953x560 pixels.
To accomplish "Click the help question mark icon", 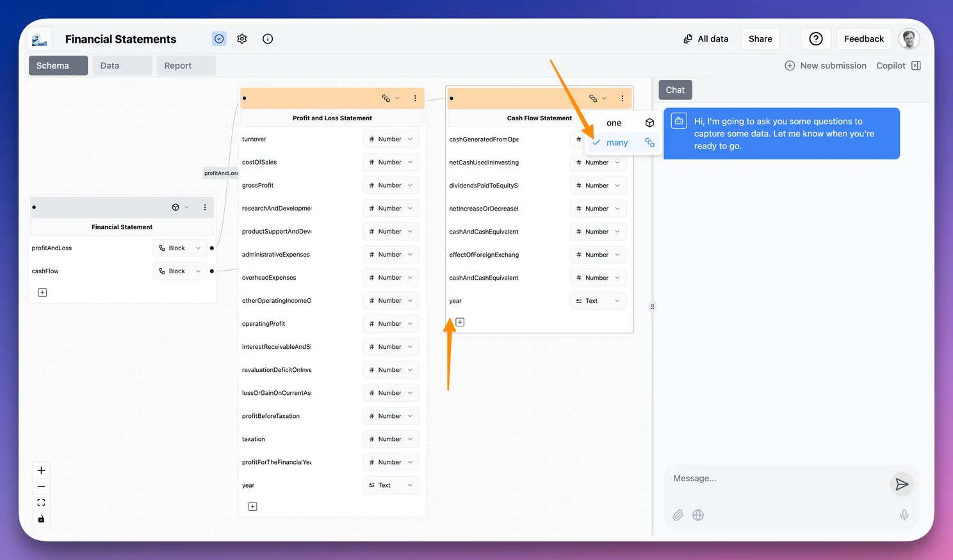I will 815,39.
